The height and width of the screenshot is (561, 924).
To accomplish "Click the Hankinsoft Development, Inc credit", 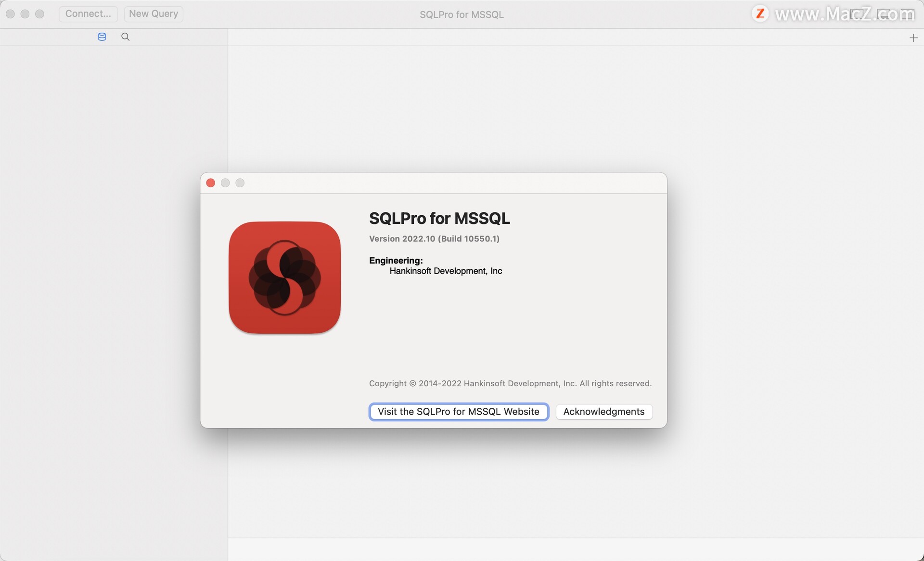I will (446, 271).
